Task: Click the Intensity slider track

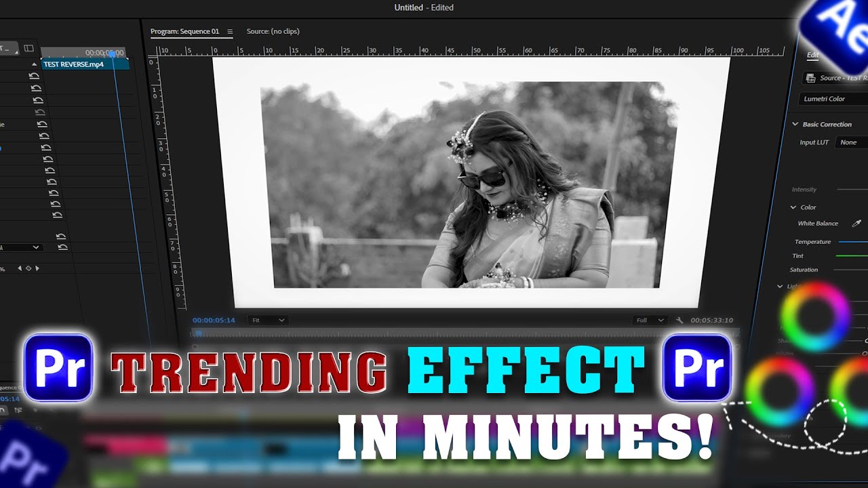Action: 852,189
